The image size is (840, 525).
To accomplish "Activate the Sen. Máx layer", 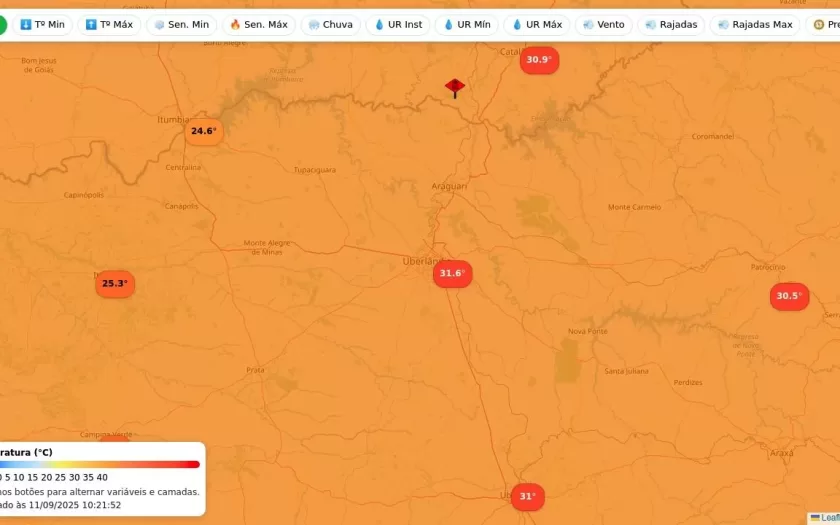I will [258, 24].
